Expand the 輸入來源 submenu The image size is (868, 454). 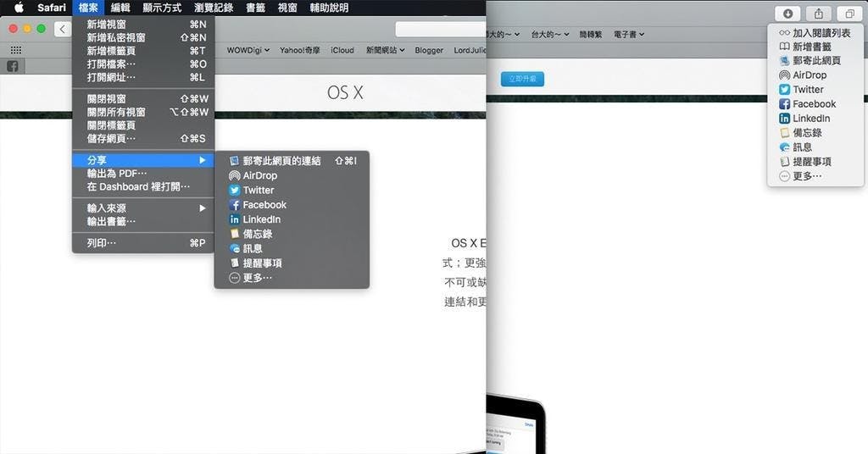point(143,208)
